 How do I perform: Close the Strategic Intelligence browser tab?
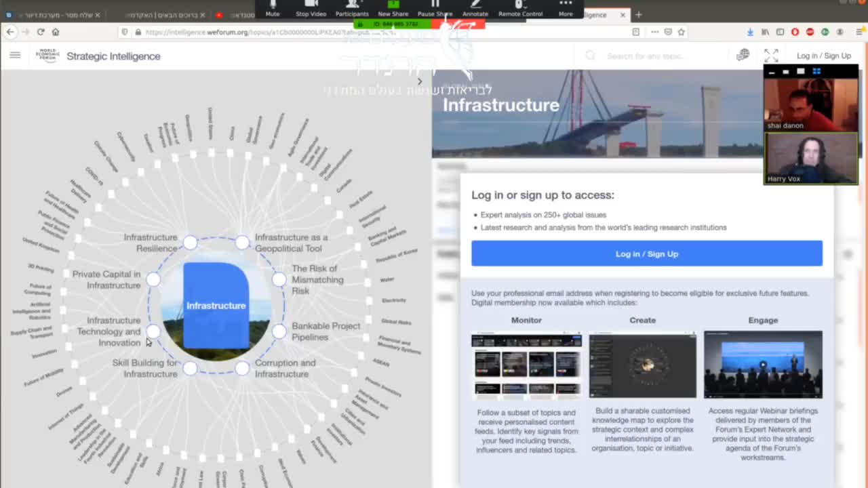[x=623, y=14]
